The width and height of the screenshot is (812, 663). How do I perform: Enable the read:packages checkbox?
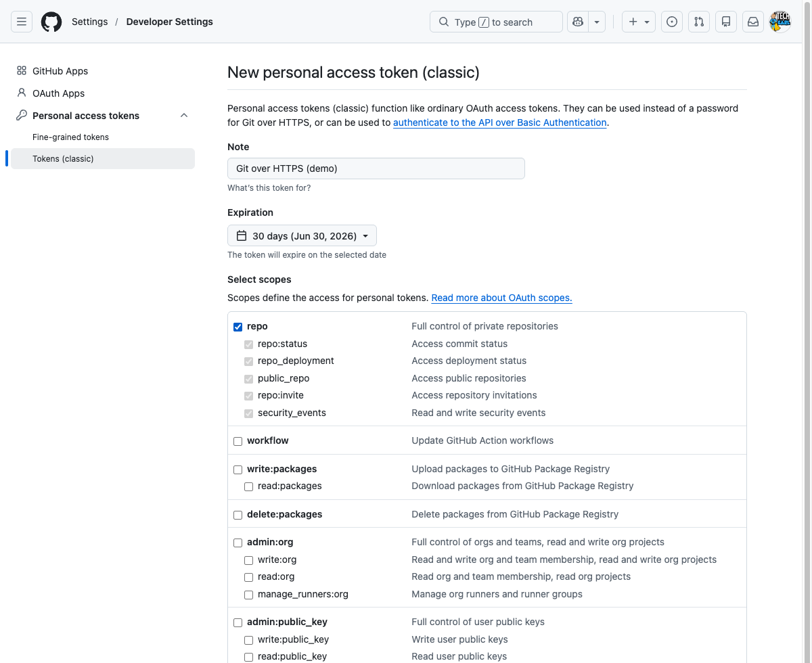(x=248, y=486)
